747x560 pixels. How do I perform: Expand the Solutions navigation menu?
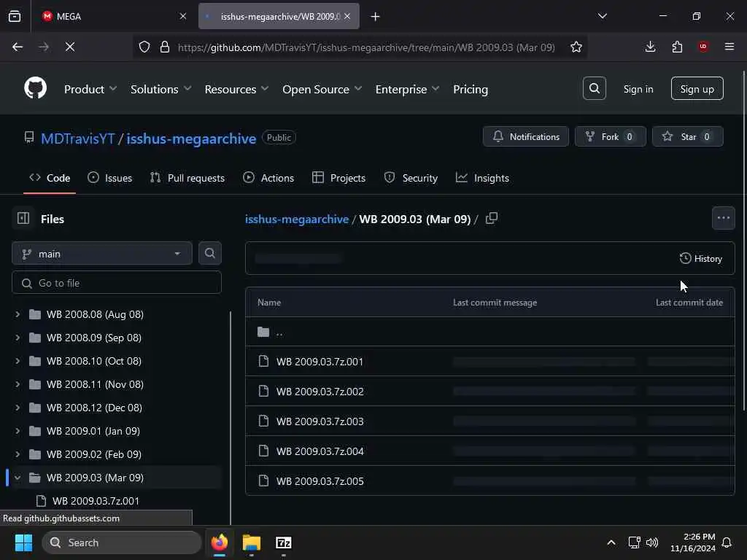161,89
